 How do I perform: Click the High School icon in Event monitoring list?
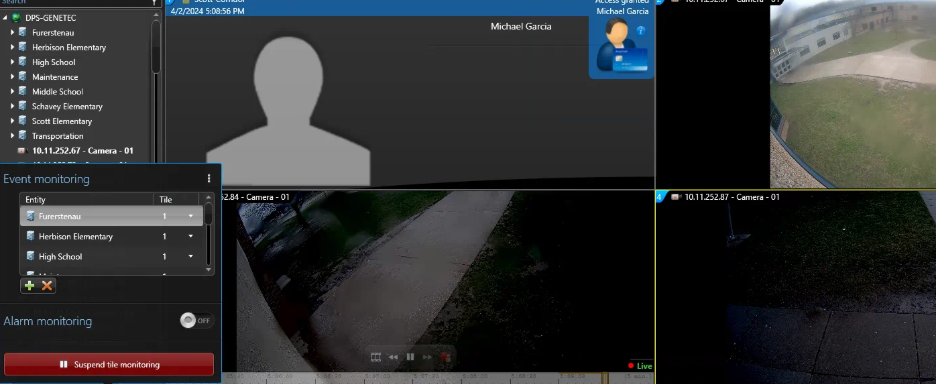[30, 256]
